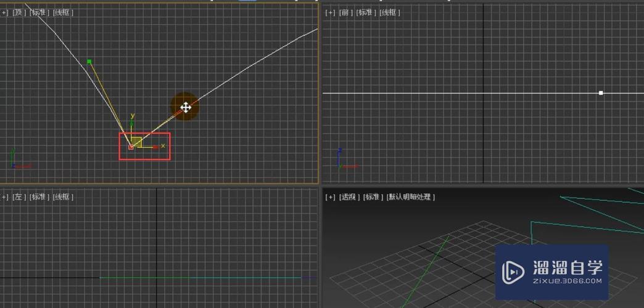Open the [默认明暗处理] shading menu

click(x=410, y=197)
